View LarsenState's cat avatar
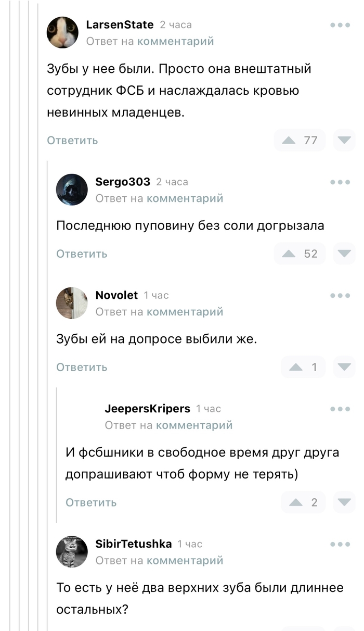Image resolution: width=364 pixels, height=631 pixels. coord(62,32)
